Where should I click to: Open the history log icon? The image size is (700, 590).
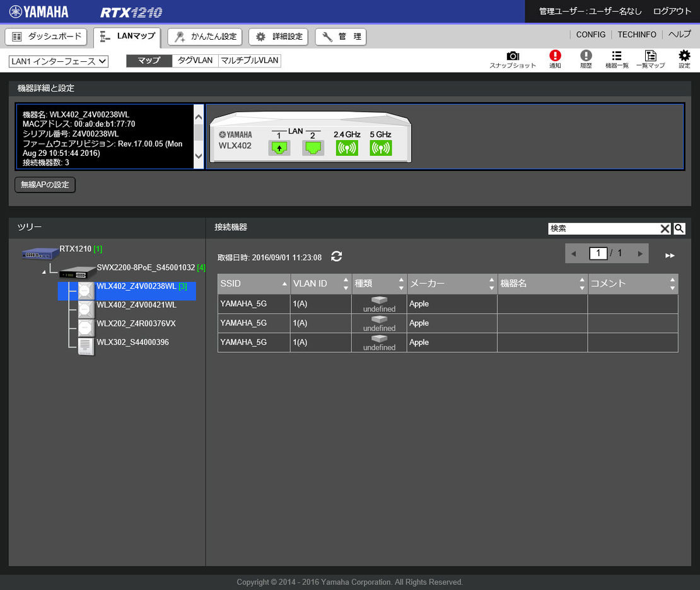coord(586,59)
